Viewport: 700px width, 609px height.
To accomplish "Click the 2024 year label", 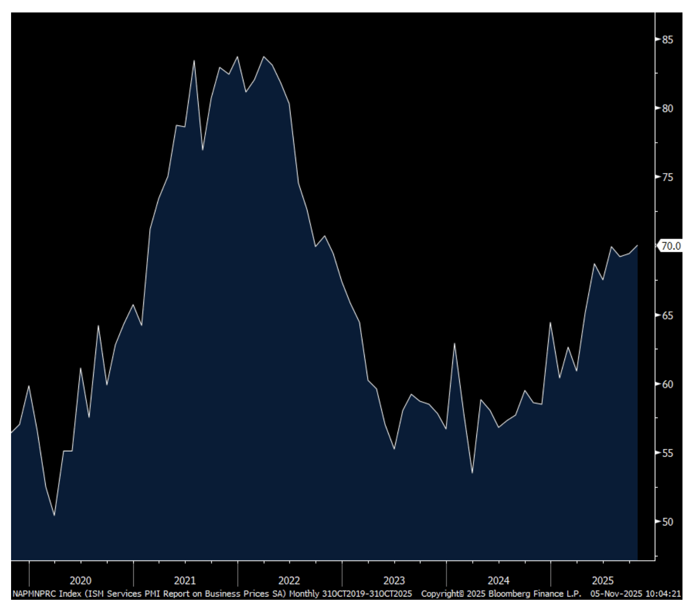I will tap(498, 580).
